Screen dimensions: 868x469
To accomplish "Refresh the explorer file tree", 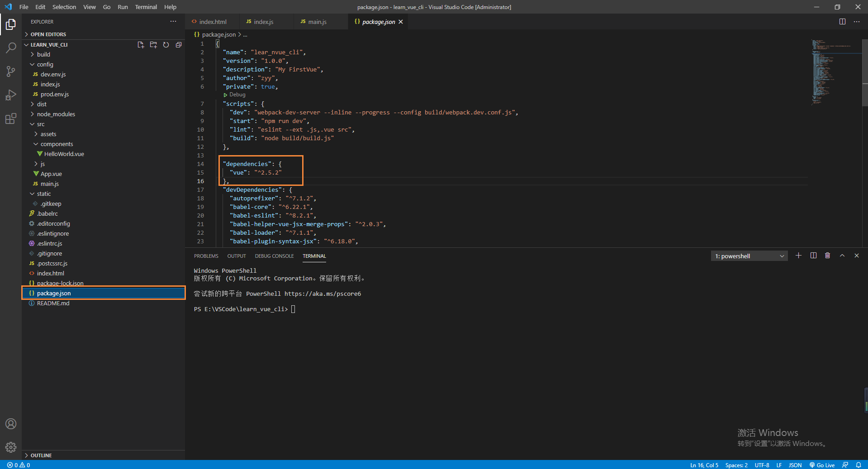I will (x=166, y=45).
